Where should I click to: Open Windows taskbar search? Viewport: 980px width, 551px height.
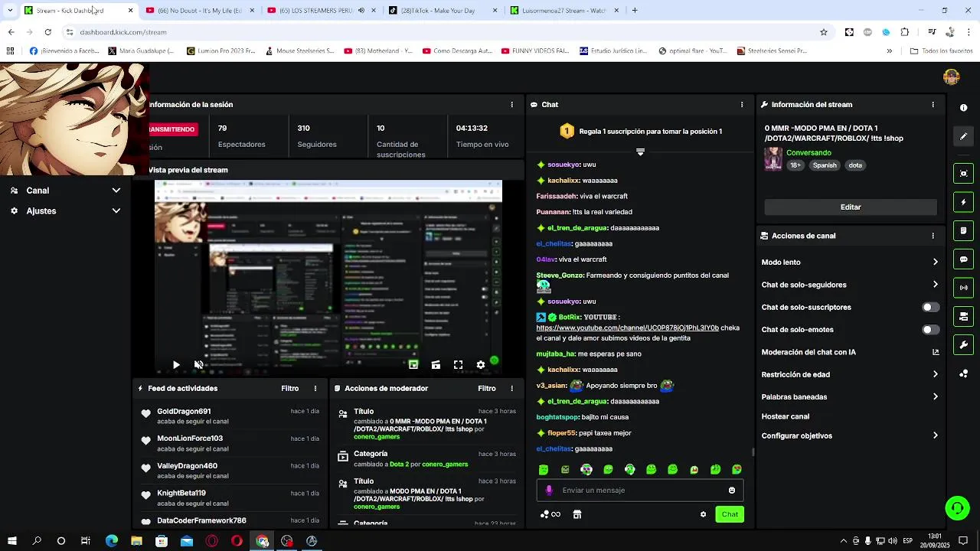(37, 541)
